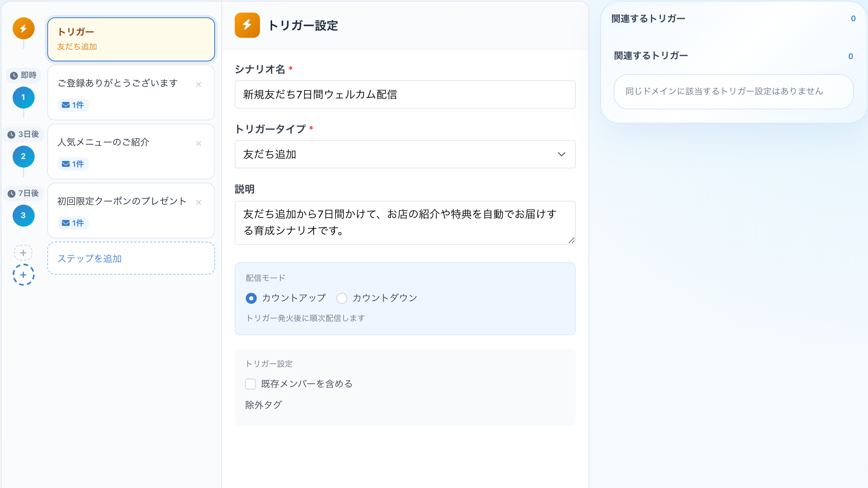The width and height of the screenshot is (868, 488).
Task: Remove the ご登録ありがとうございます step
Action: click(198, 84)
